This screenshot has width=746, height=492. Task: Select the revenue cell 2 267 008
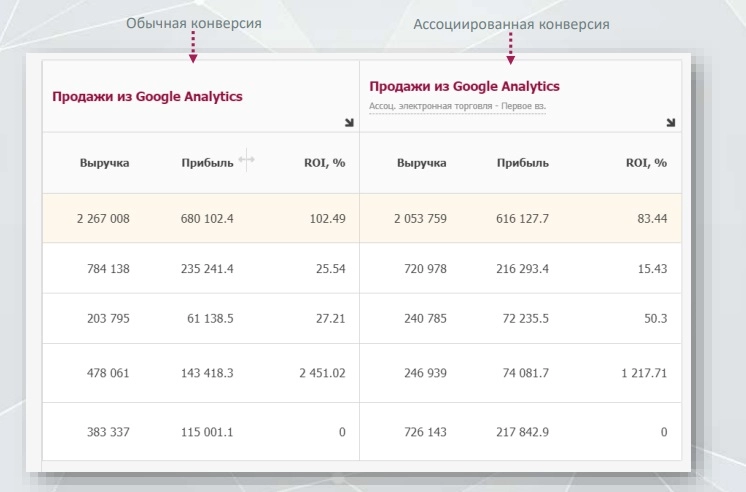click(103, 218)
